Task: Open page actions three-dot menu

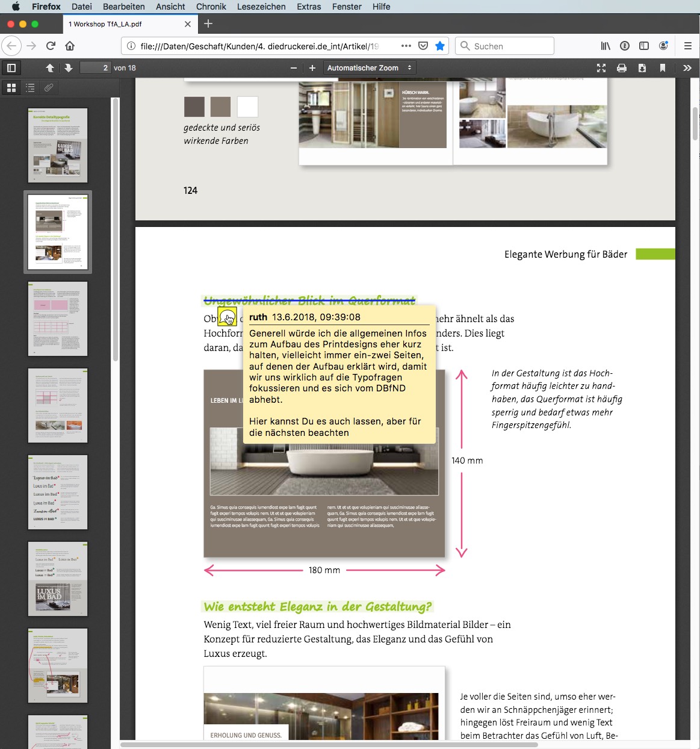Action: 406,46
